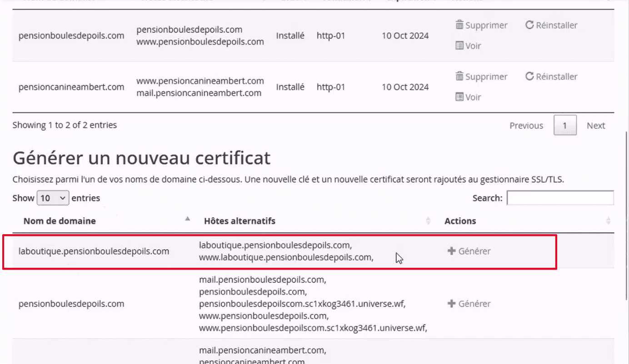The height and width of the screenshot is (364, 629).
Task: Reinstall the pensionboulesdepoils.com certificate
Action: 551,25
